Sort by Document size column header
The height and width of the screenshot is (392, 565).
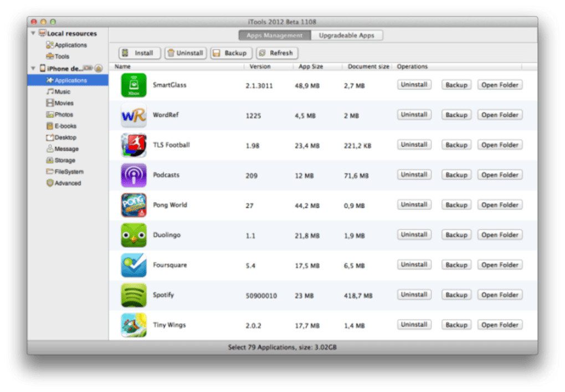[368, 66]
